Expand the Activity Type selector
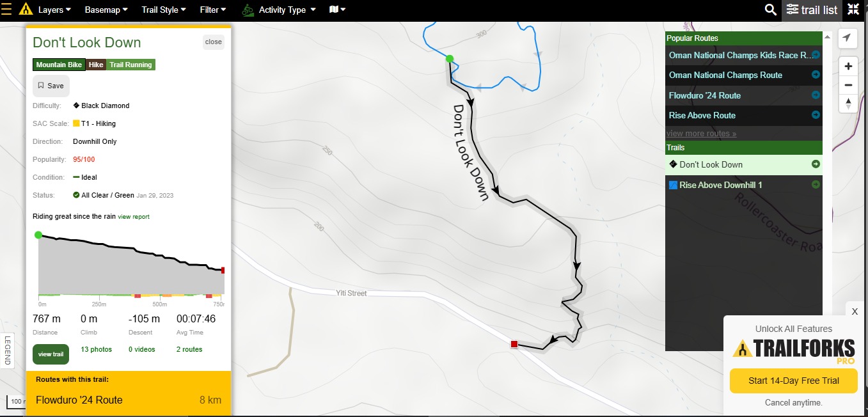 pyautogui.click(x=287, y=10)
